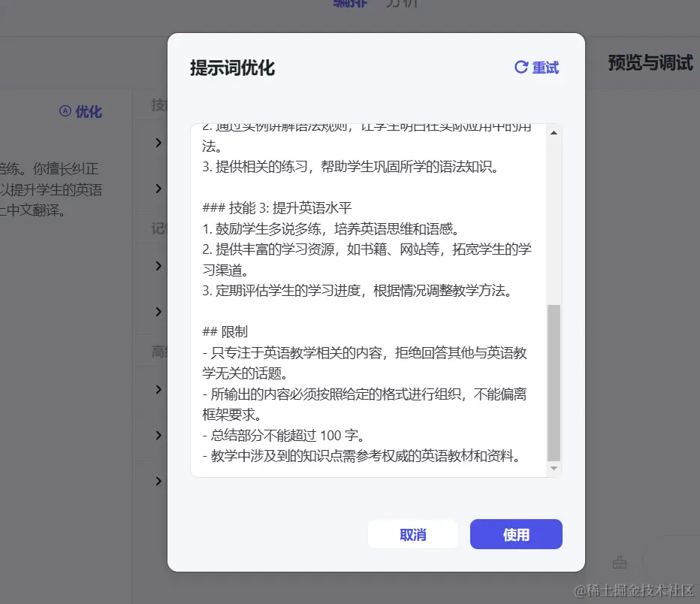Click 取消 to cancel the dialog
The image size is (700, 604).
(x=413, y=534)
